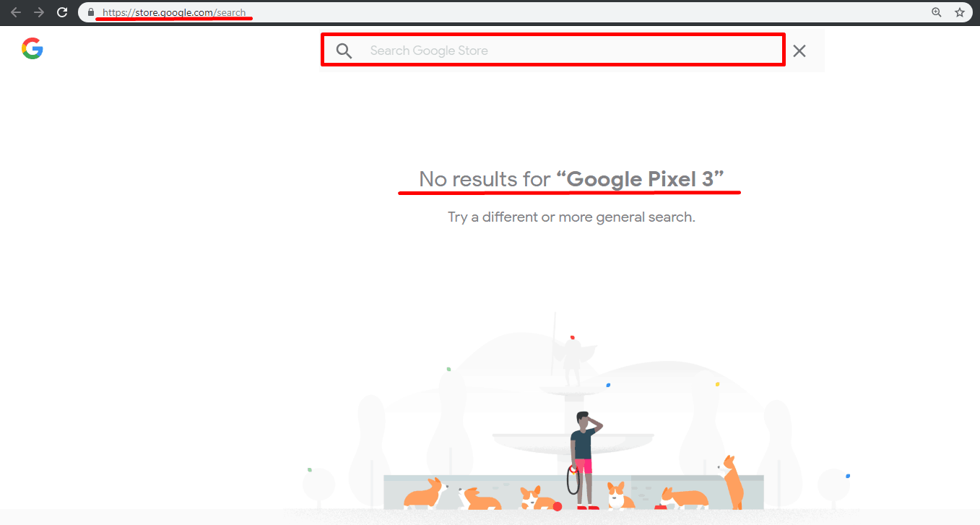Click the browser forward arrow
Image resolution: width=980 pixels, height=525 pixels.
click(39, 12)
